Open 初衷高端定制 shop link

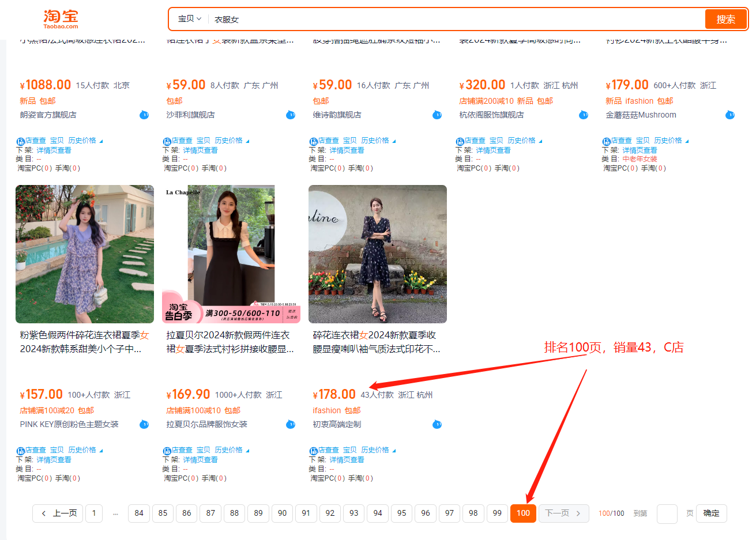click(x=337, y=424)
